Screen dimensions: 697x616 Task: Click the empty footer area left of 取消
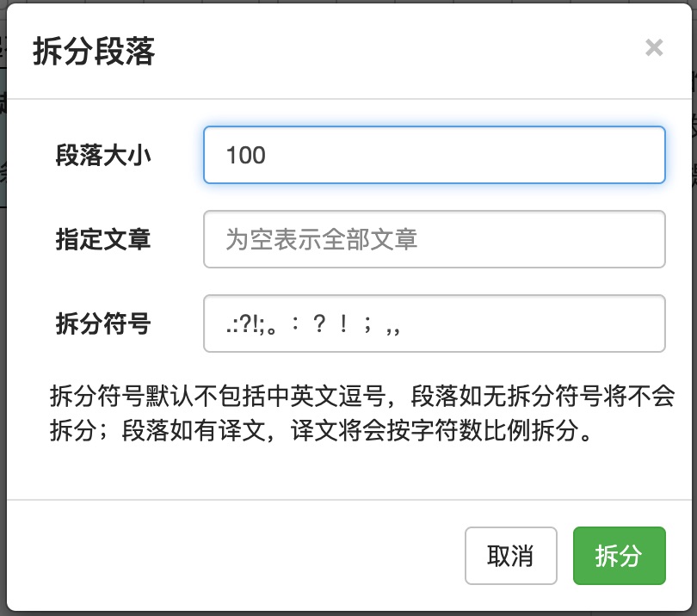point(236,556)
